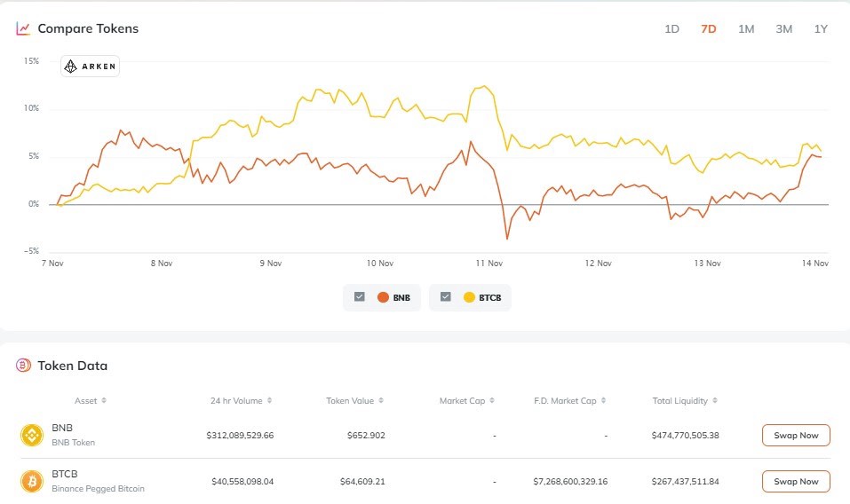Viewport: 850px width, 504px height.
Task: Click the 'BNB Token' subtitle
Action: pyautogui.click(x=73, y=442)
